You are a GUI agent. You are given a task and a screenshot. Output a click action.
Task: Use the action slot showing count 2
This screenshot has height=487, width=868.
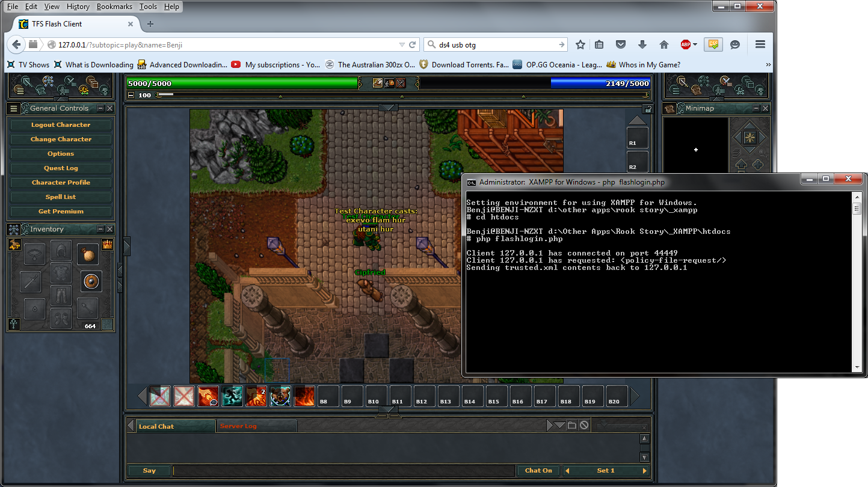coord(256,396)
